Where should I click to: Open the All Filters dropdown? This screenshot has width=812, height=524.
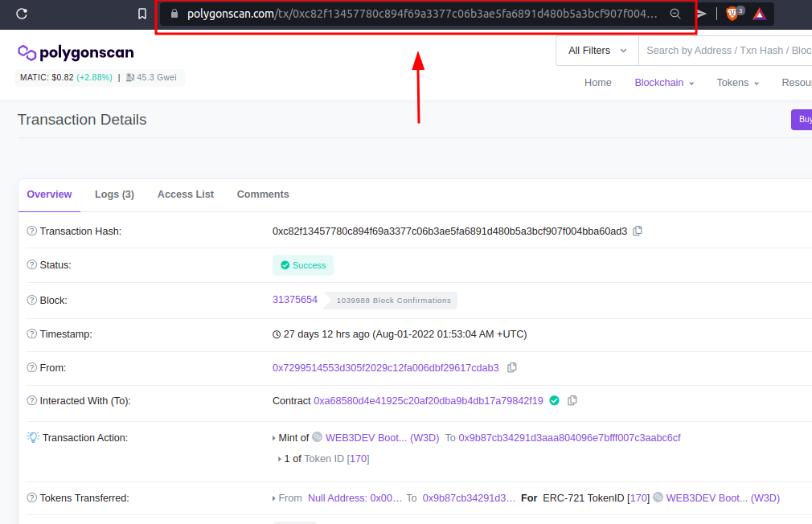597,51
